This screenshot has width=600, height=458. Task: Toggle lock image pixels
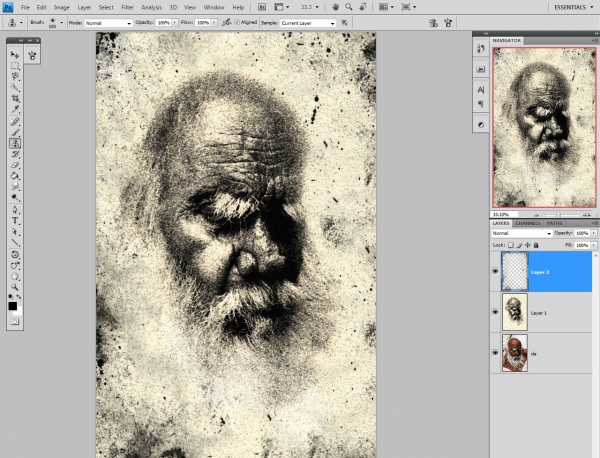(x=519, y=245)
